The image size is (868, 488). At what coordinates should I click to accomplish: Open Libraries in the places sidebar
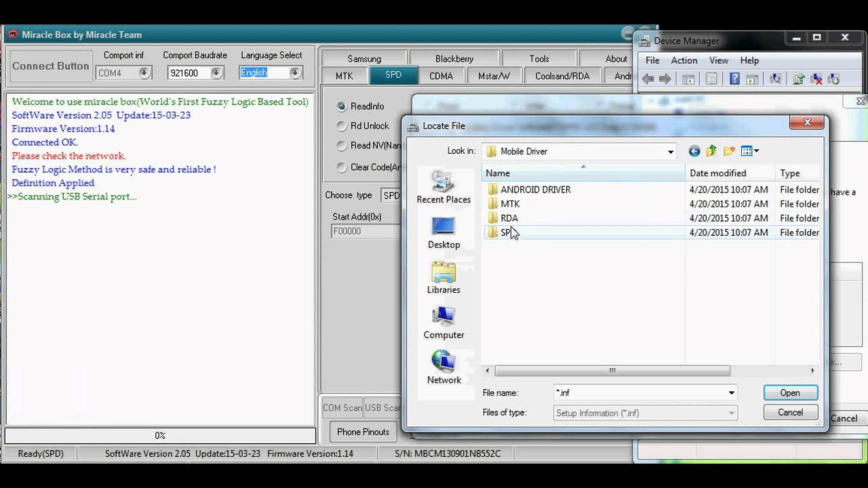(443, 278)
